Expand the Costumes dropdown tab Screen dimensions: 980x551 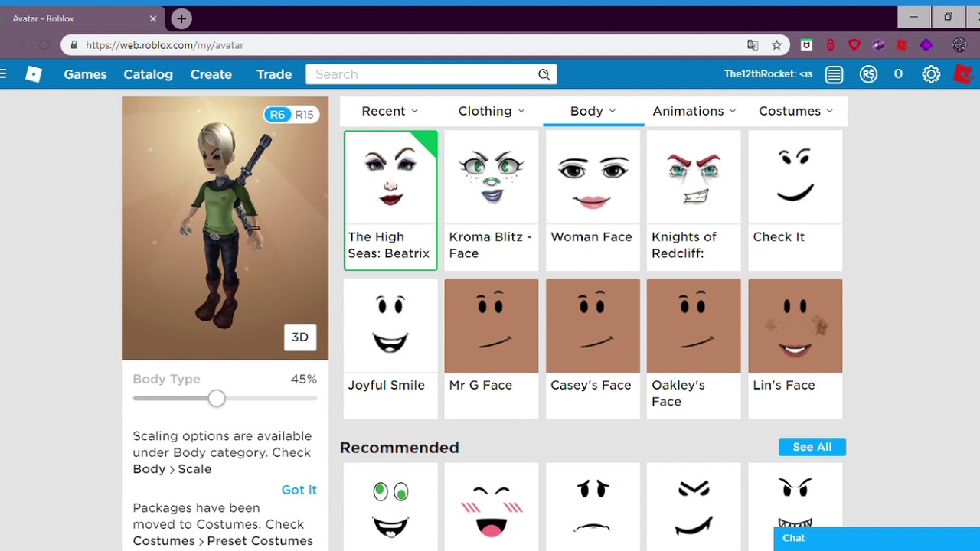click(796, 111)
